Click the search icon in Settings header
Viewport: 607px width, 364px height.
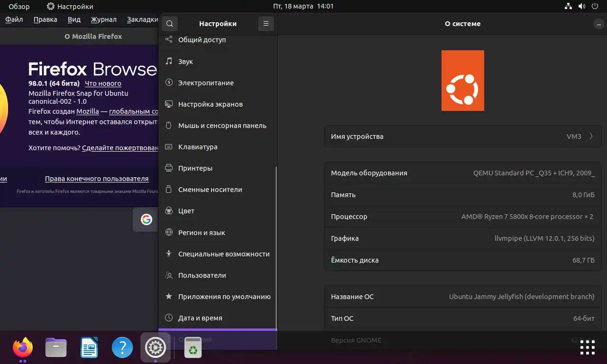(x=169, y=24)
